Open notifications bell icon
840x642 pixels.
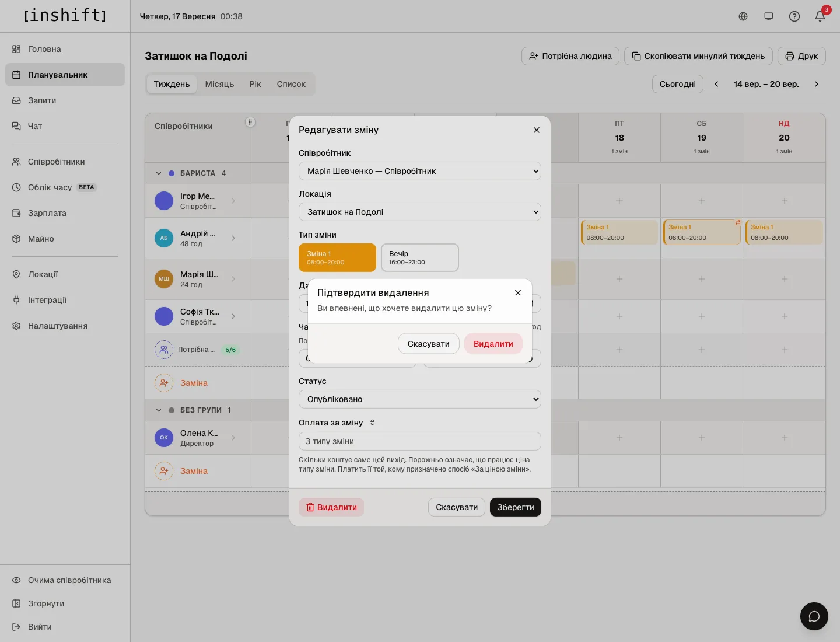click(820, 16)
